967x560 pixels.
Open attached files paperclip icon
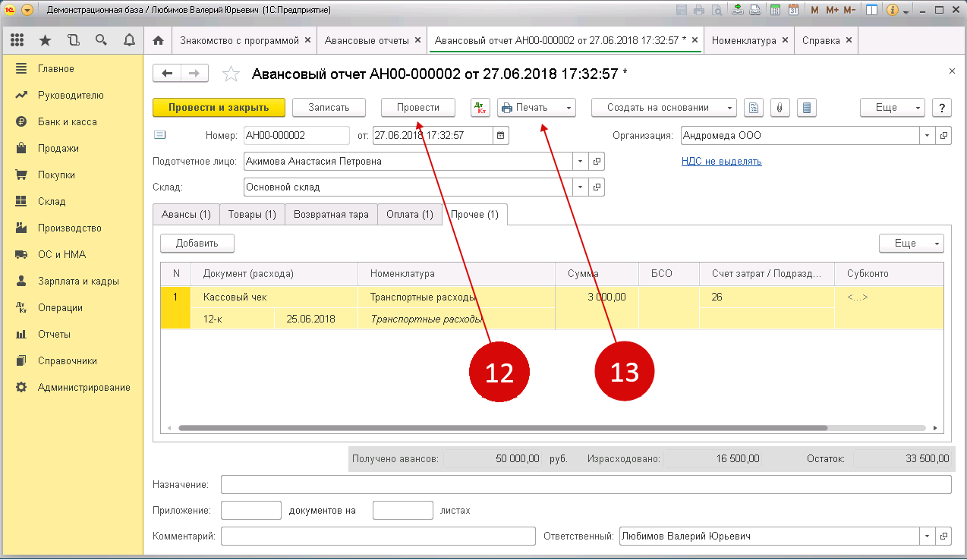(x=779, y=108)
